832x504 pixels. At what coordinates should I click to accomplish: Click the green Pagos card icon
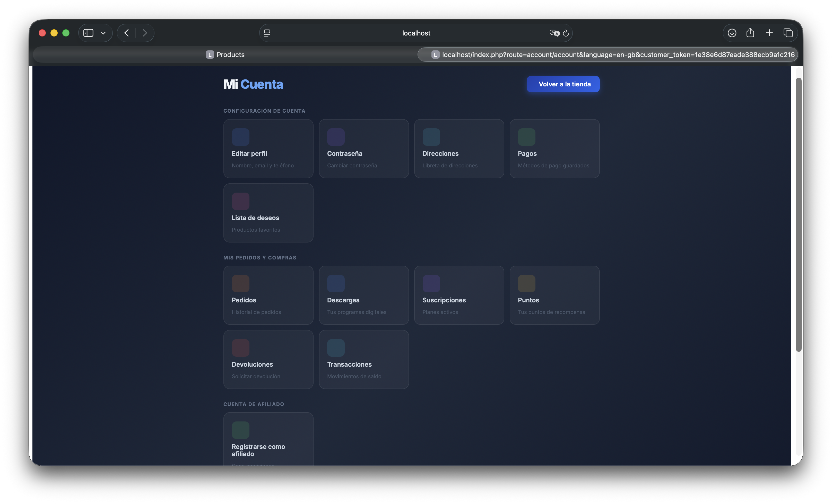(x=526, y=137)
